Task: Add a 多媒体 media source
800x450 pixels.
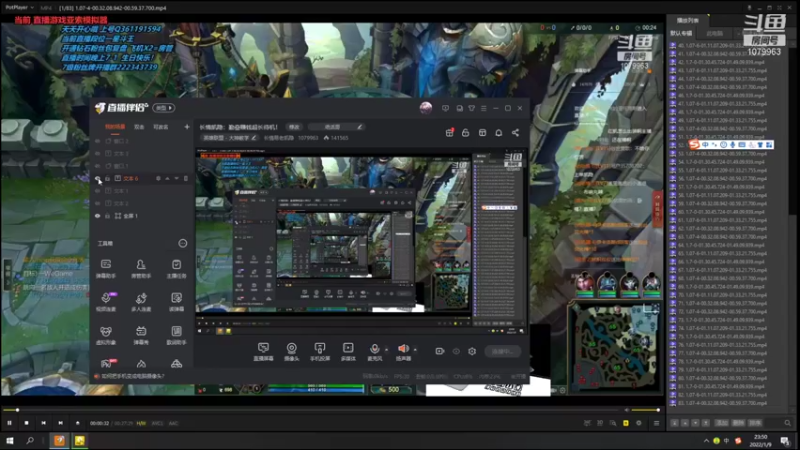Action: 348,351
